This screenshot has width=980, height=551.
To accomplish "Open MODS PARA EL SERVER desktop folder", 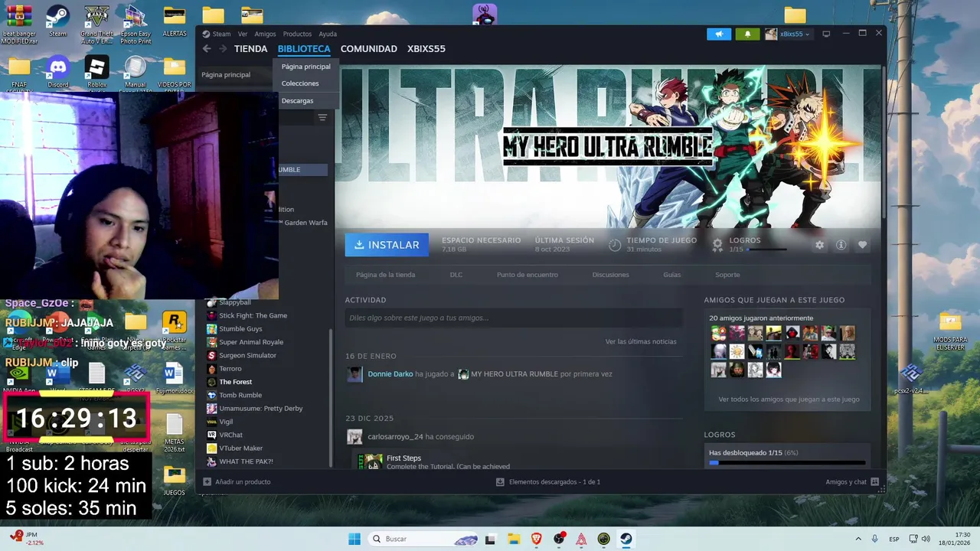I will pyautogui.click(x=950, y=331).
